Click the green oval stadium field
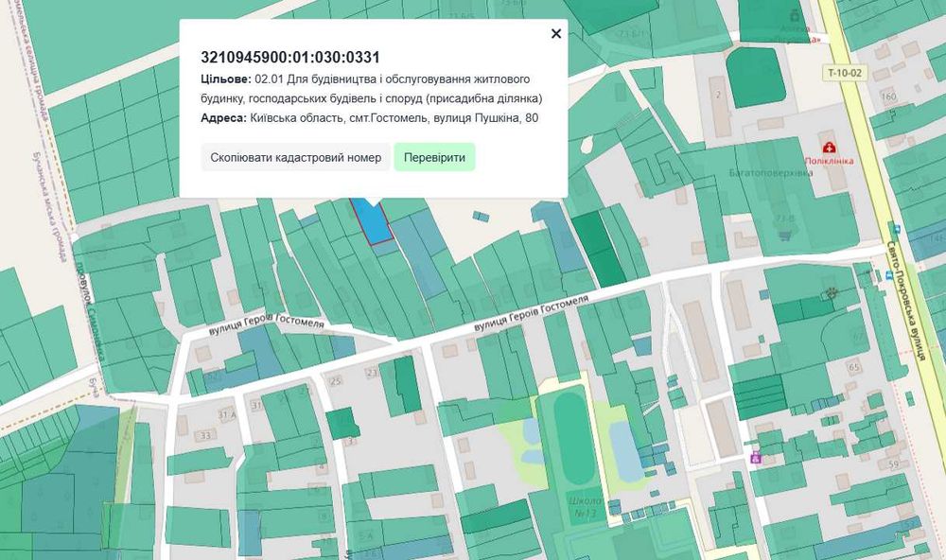Screen dimensions: 946x560 [574, 438]
